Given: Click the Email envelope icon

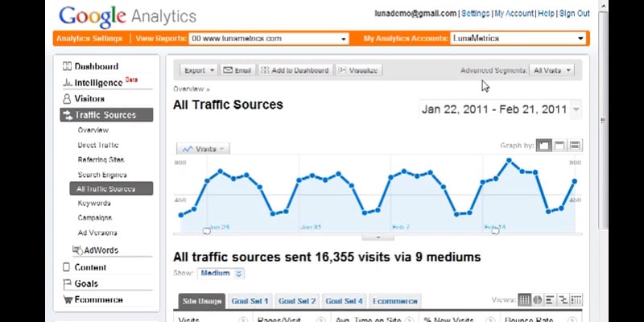Looking at the screenshot, I should coord(228,70).
